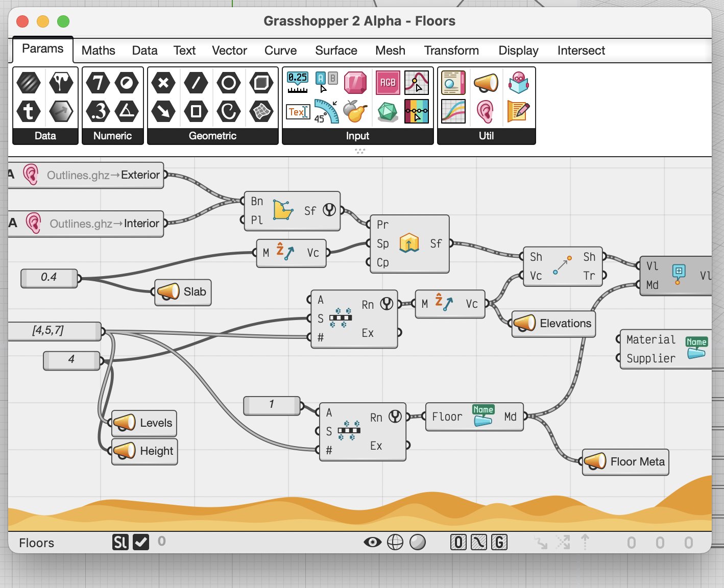Select the Elevations broadcast component

[553, 324]
